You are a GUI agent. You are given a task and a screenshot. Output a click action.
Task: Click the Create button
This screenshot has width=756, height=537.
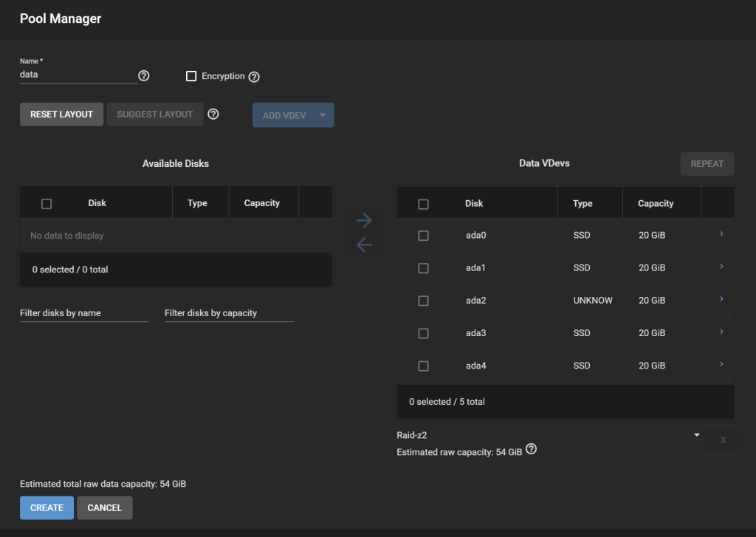pyautogui.click(x=47, y=508)
